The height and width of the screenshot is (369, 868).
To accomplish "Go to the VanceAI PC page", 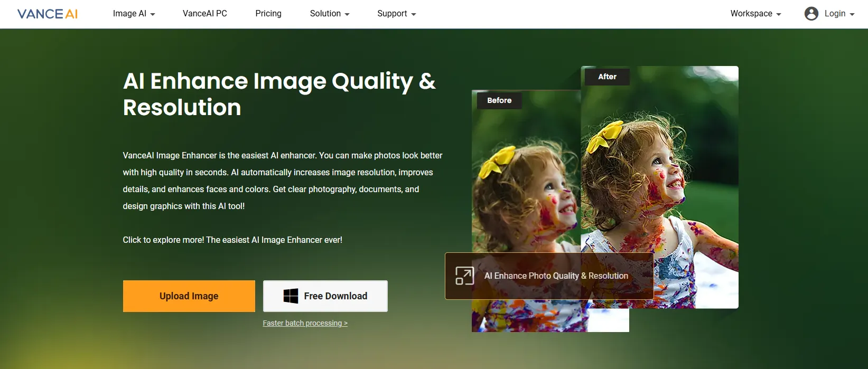I will pyautogui.click(x=205, y=14).
